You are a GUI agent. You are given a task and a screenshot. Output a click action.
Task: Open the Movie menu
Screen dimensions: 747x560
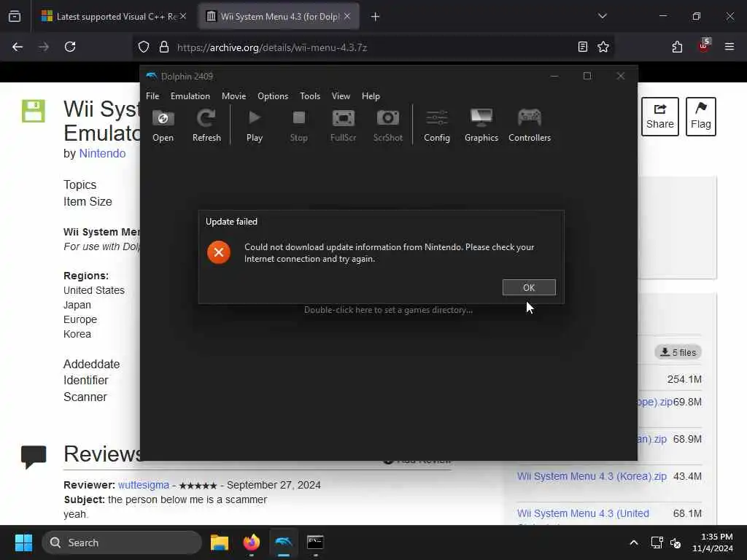(x=234, y=96)
